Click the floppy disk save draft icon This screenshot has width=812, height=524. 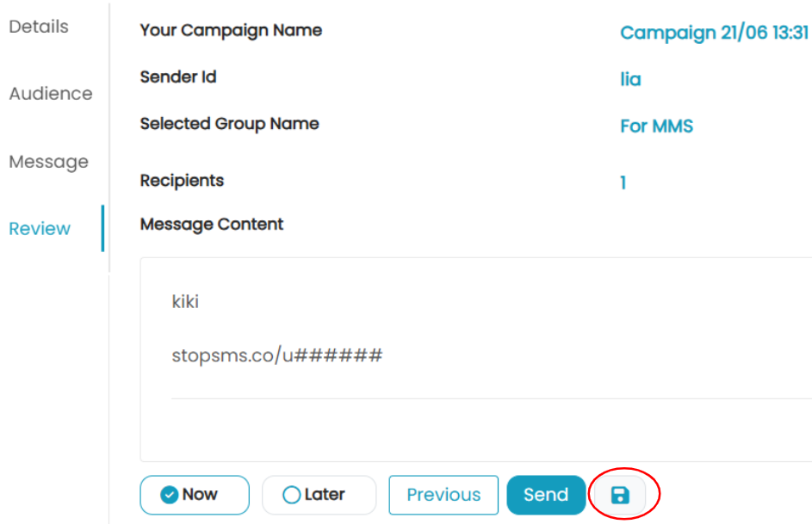tap(620, 495)
